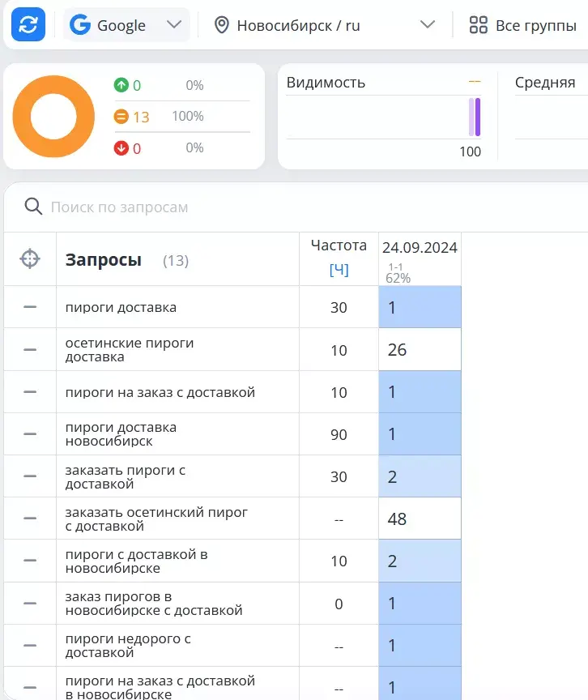Click green up-arrow improved positions icon

(x=121, y=85)
